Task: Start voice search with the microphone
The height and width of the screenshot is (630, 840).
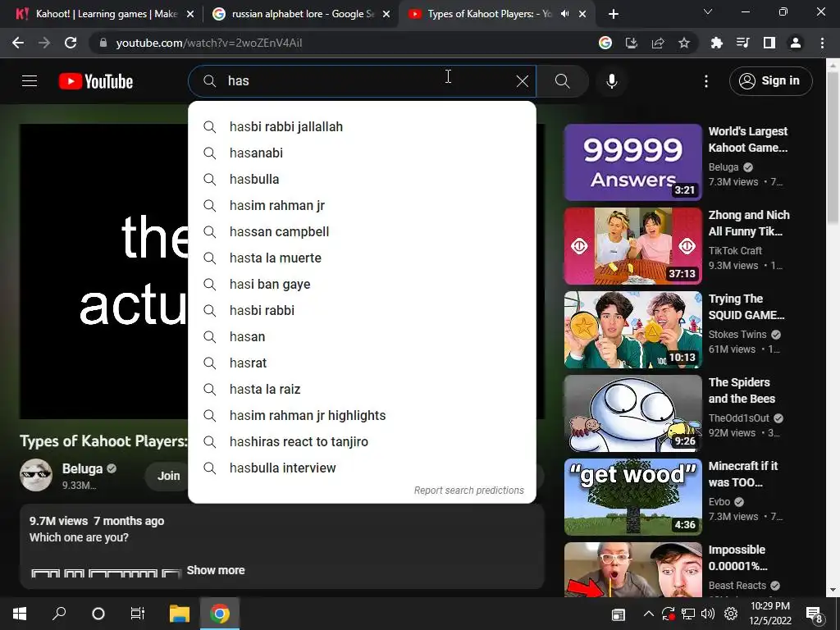Action: 612,81
